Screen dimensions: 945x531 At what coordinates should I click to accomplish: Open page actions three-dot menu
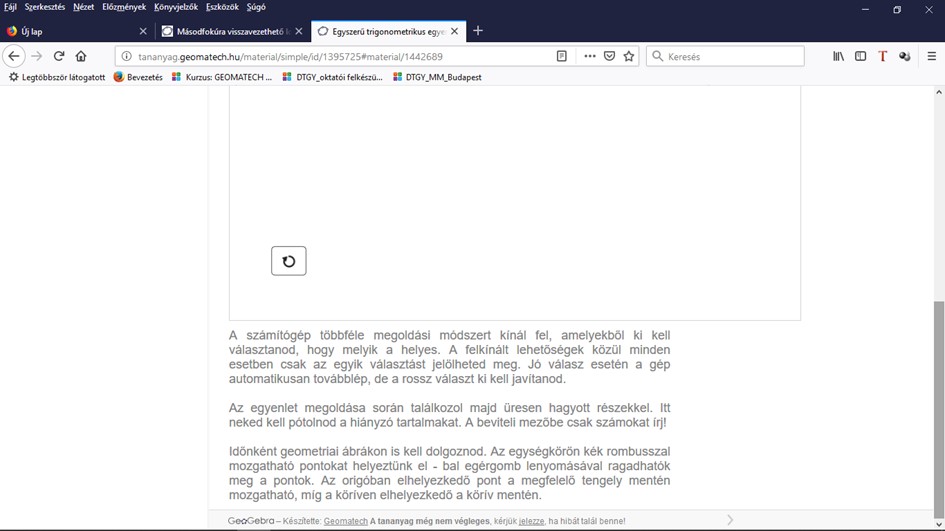(589, 56)
